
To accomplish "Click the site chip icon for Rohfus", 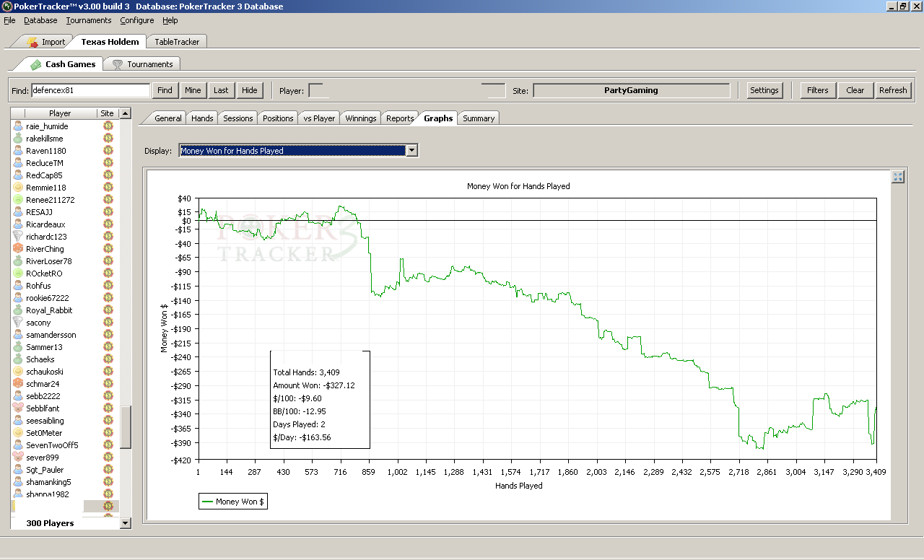I will point(108,286).
